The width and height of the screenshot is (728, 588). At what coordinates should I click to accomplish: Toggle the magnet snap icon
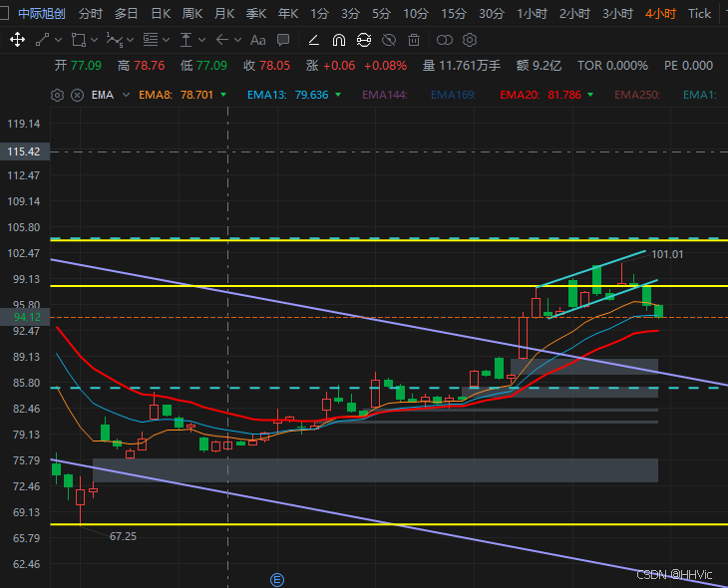pyautogui.click(x=339, y=41)
